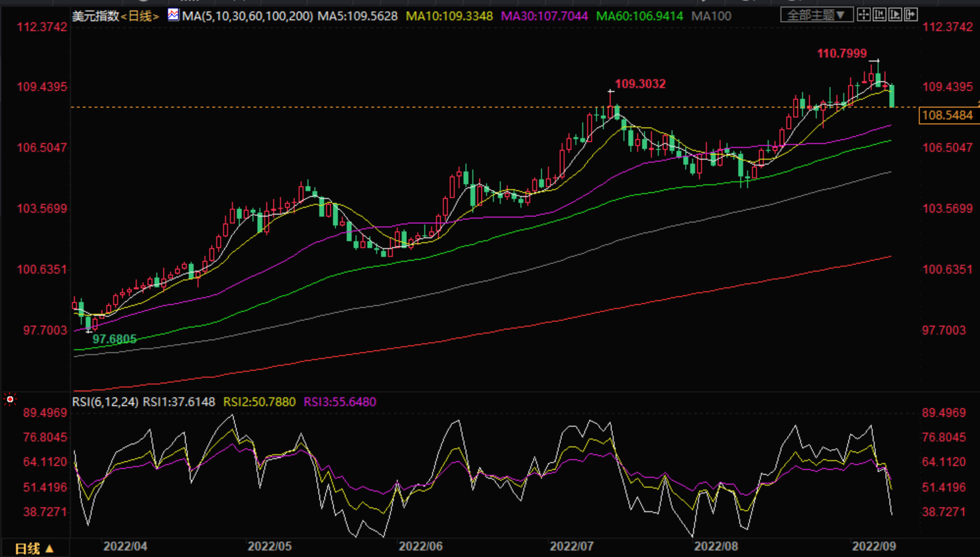
Task: Click the MA10:109.3348 legend value
Action: point(449,16)
